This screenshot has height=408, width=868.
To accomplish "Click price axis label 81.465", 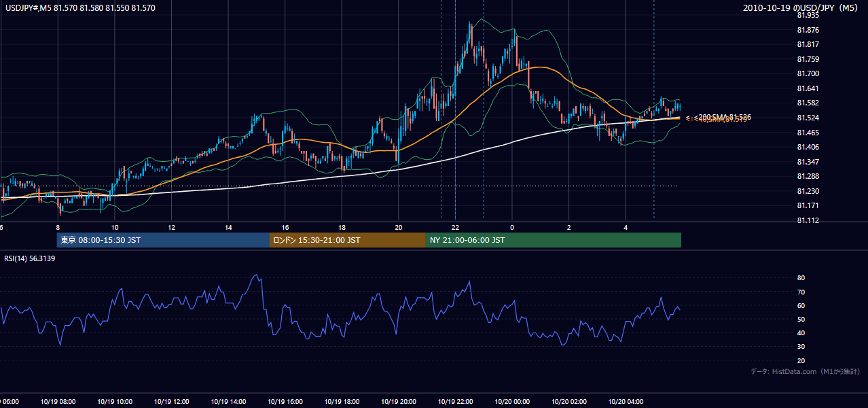I will [808, 133].
